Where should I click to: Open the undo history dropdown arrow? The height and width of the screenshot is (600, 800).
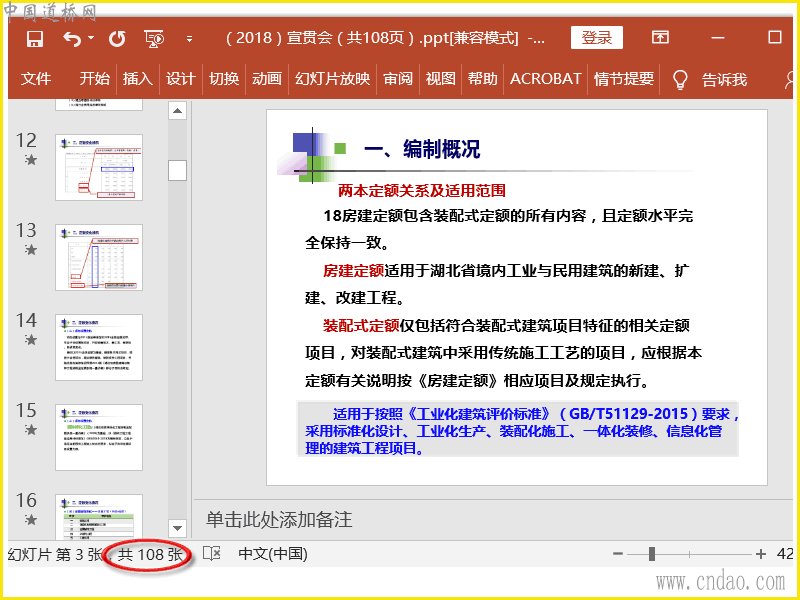pos(91,38)
